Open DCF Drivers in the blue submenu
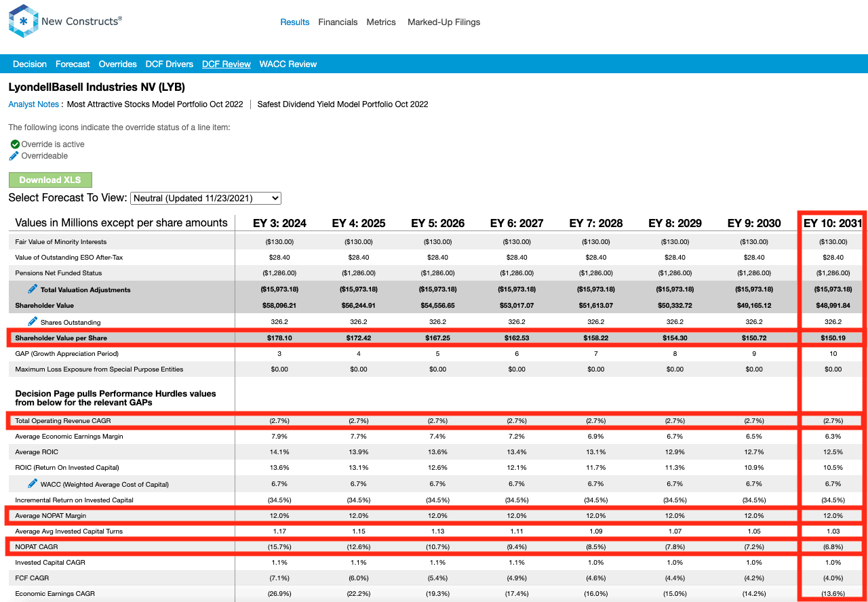Screen dimensions: 868x602 click(x=170, y=64)
